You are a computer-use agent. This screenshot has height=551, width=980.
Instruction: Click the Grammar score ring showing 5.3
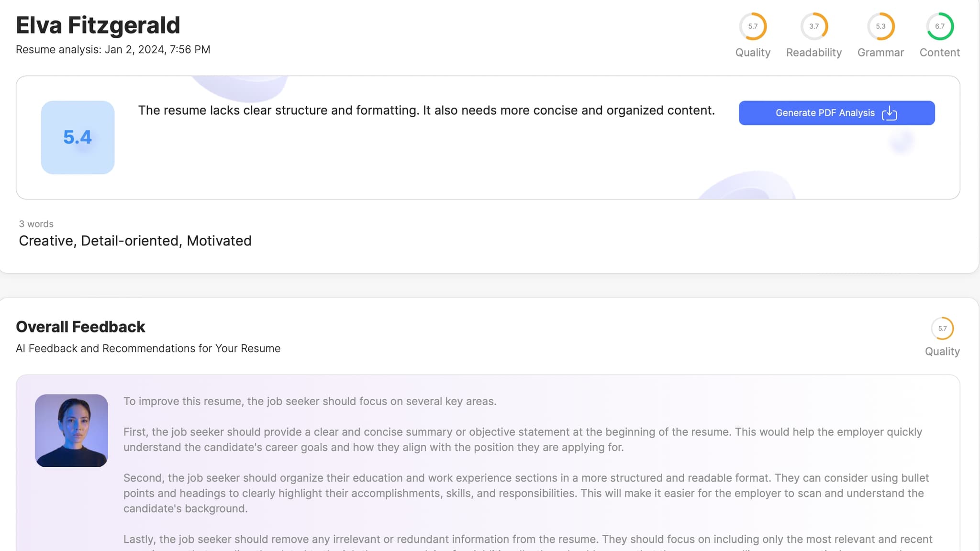tap(880, 26)
